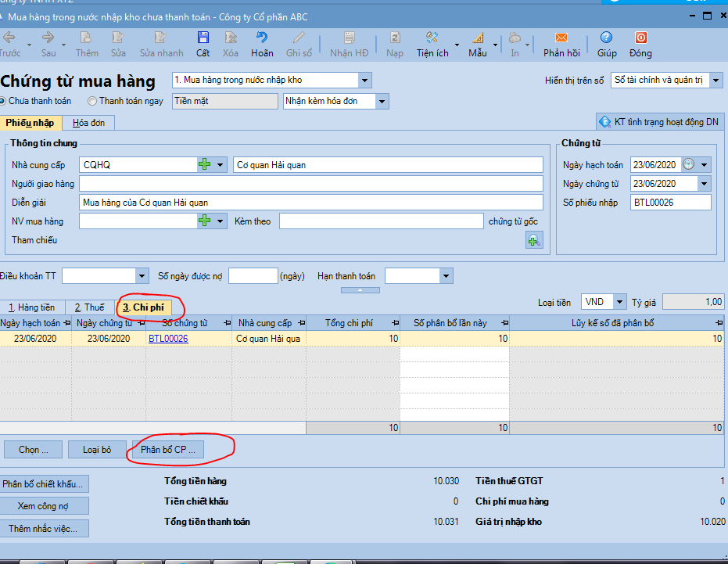Click the Ghi sổ post icon
Image resolution: width=728 pixels, height=564 pixels.
point(299,45)
